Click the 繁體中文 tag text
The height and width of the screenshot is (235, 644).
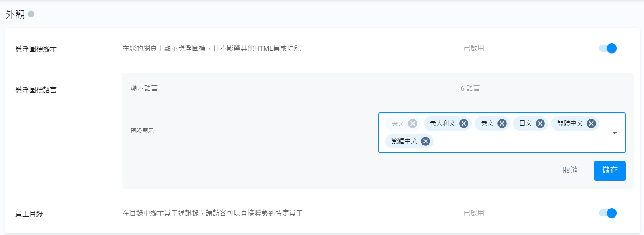(x=404, y=141)
